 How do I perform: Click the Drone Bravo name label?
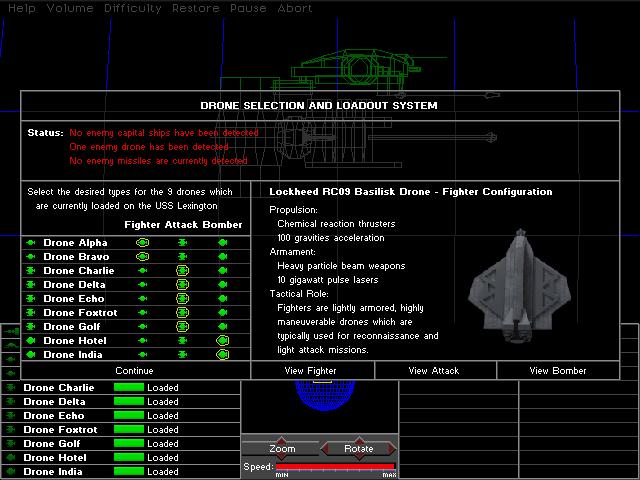pyautogui.click(x=76, y=257)
